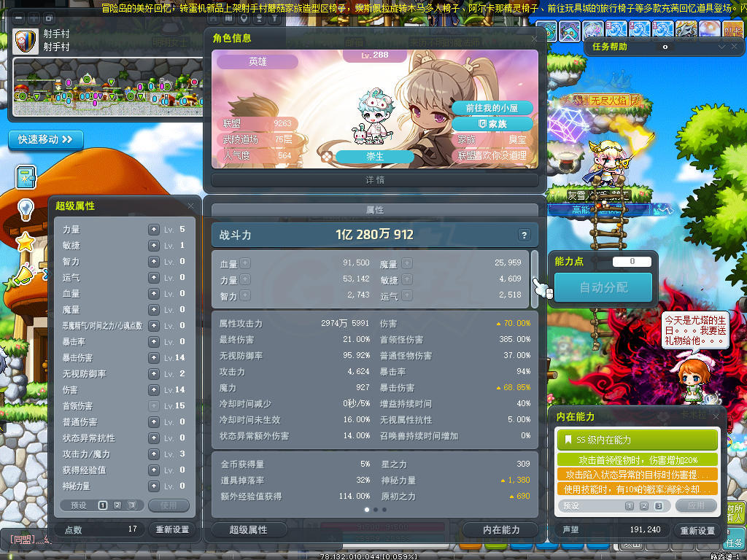747x560 pixels.
Task: Raise 敏捷 hyper stat level arrow
Action: (x=153, y=246)
